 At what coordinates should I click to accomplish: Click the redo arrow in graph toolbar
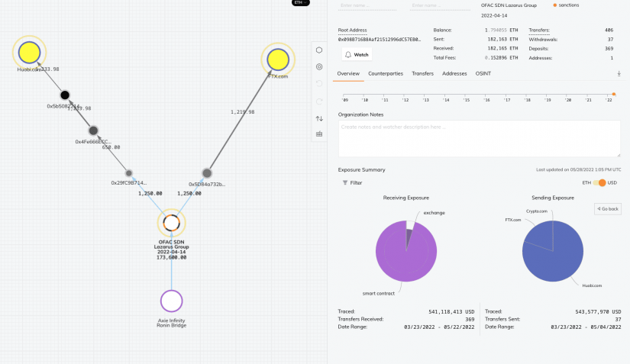pyautogui.click(x=319, y=101)
